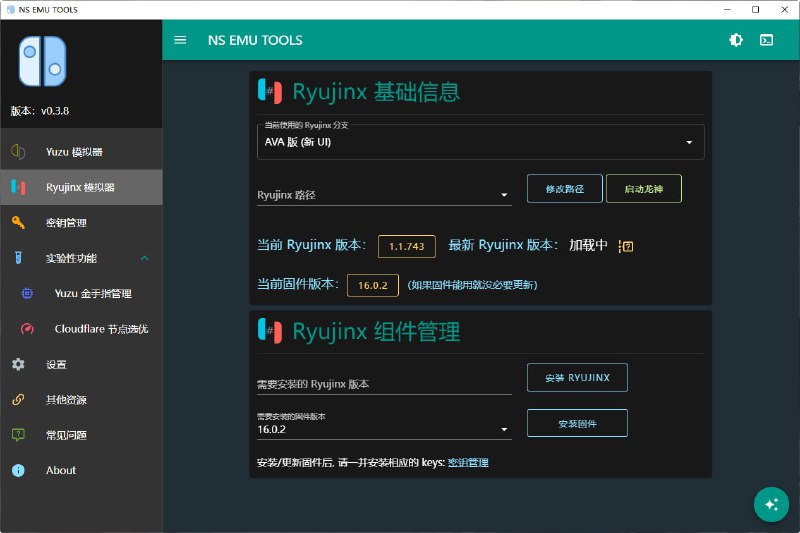Viewport: 800px width, 533px height.
Task: Click the firmware note (如果固件能用就没必要更新)
Action: click(472, 285)
